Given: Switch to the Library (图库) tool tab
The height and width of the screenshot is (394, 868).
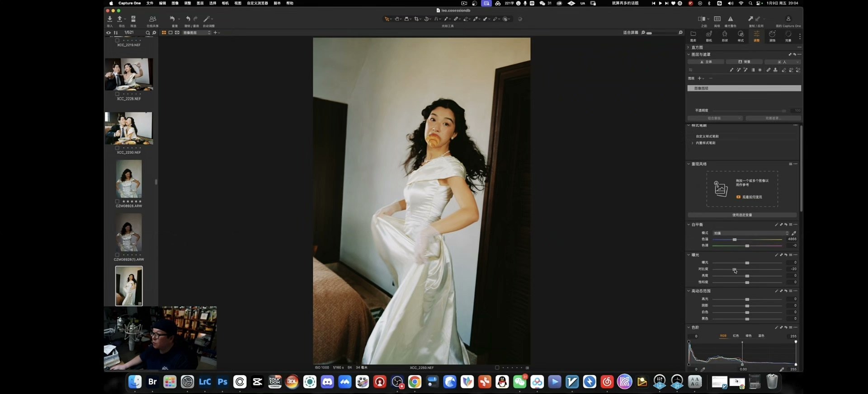Looking at the screenshot, I should tap(693, 36).
